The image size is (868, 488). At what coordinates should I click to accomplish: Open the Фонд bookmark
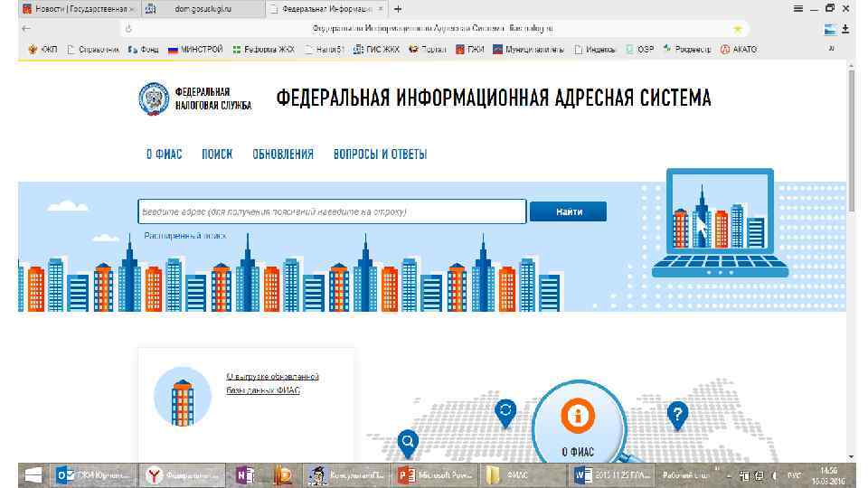(x=144, y=49)
